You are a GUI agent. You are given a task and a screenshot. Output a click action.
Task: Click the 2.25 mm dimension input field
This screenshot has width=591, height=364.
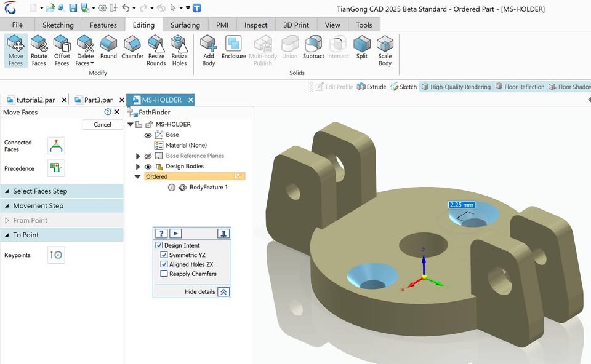click(x=462, y=204)
